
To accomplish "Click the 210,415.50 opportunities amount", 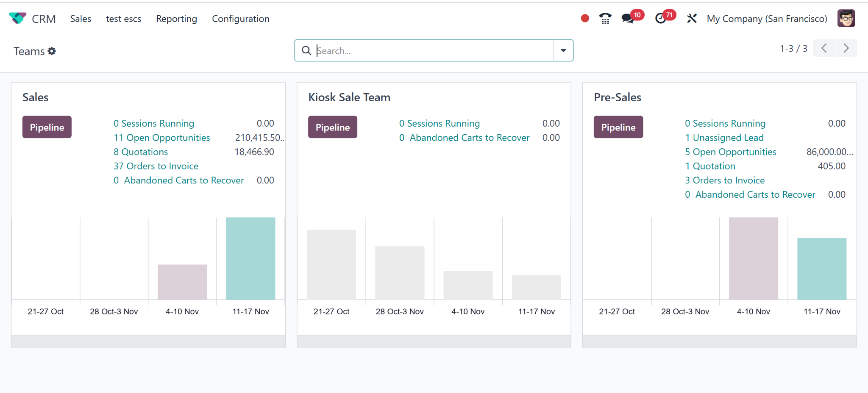I will point(259,138).
